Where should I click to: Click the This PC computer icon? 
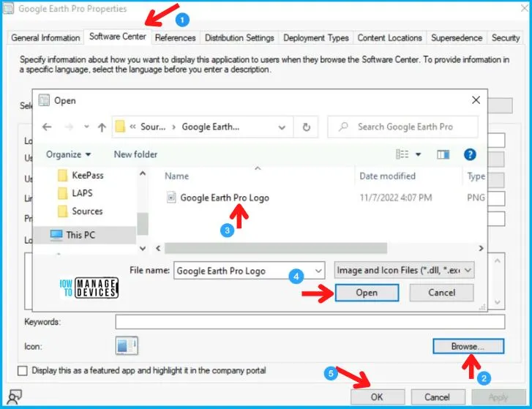[56, 235]
